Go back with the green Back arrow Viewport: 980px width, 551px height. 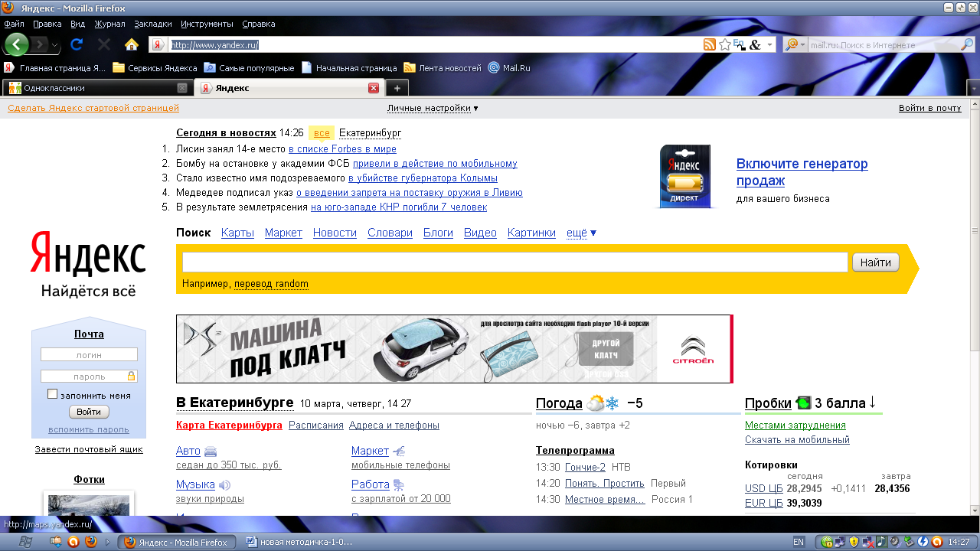point(16,44)
